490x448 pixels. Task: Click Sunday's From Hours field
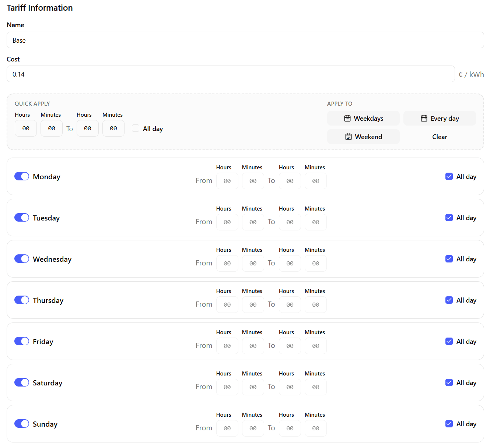click(x=227, y=428)
